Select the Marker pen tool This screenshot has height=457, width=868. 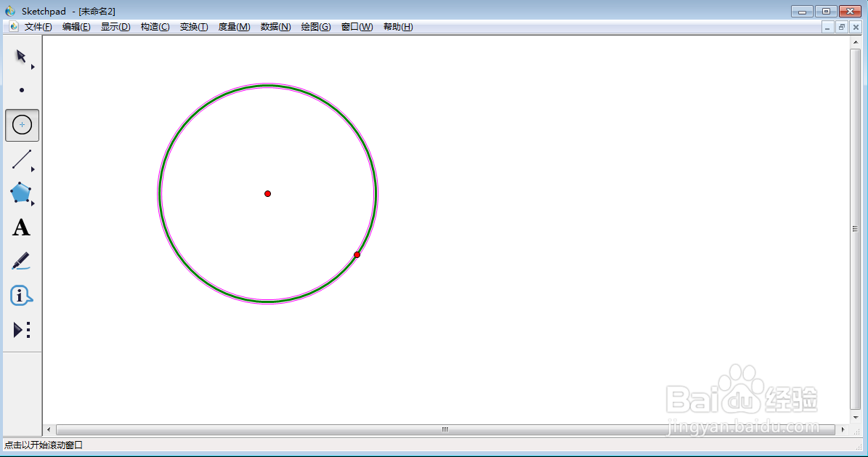[x=20, y=262]
